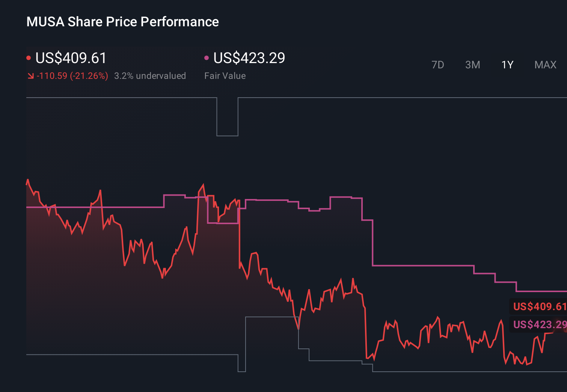
Task: Toggle the 1Y range highlight off
Action: pos(507,65)
